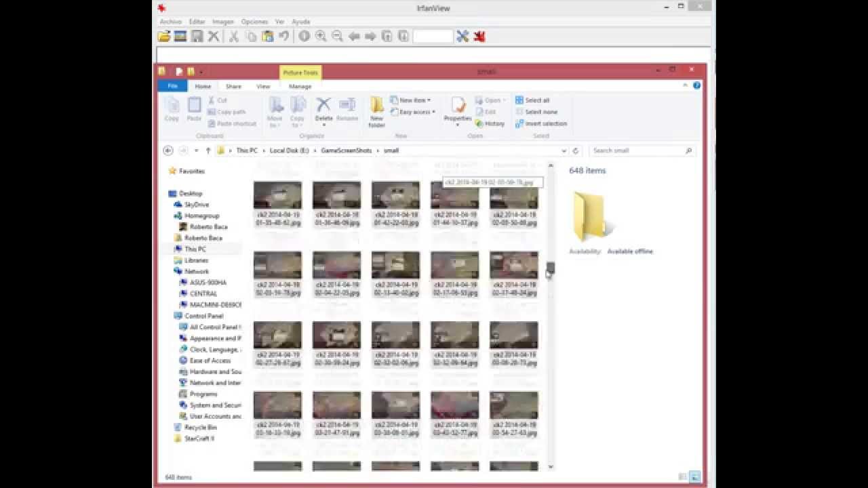
Task: Click the Delete file X icon in IrfanView toolbar
Action: pos(214,37)
